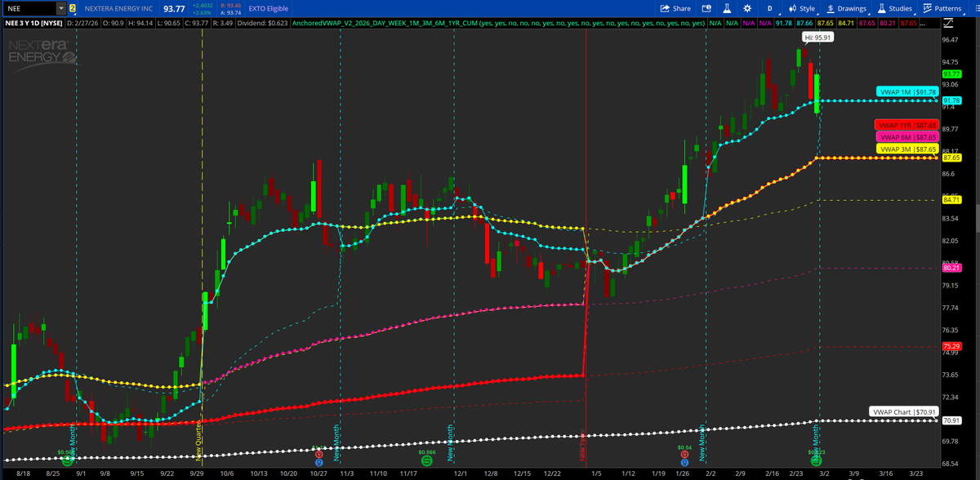Click the VWAP 1M $91.78 label

[906, 92]
